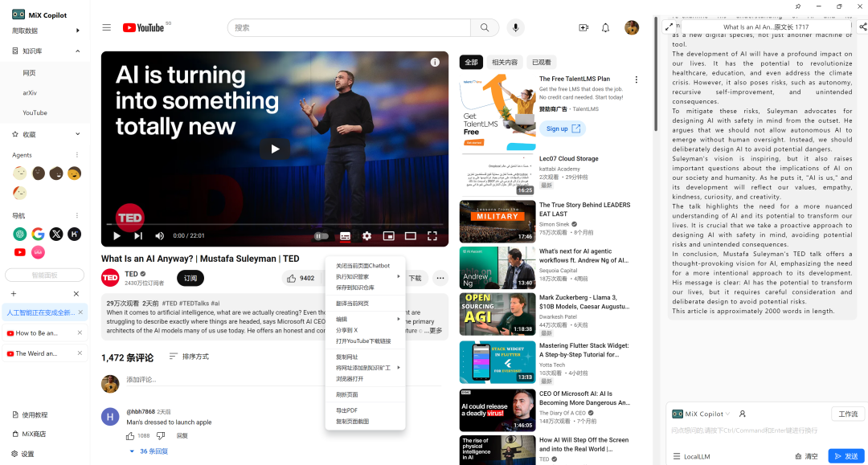Open 使用教程 in sidebar
The image size is (868, 465).
(x=30, y=414)
